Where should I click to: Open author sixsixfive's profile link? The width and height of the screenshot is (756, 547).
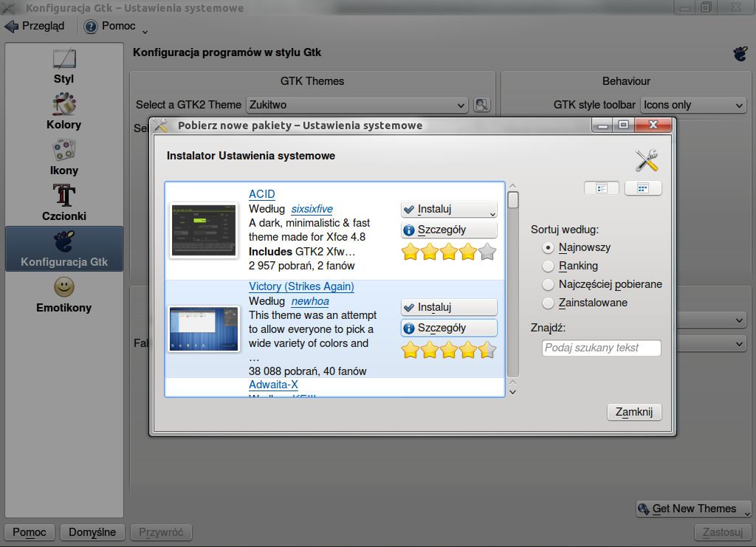pyautogui.click(x=312, y=209)
